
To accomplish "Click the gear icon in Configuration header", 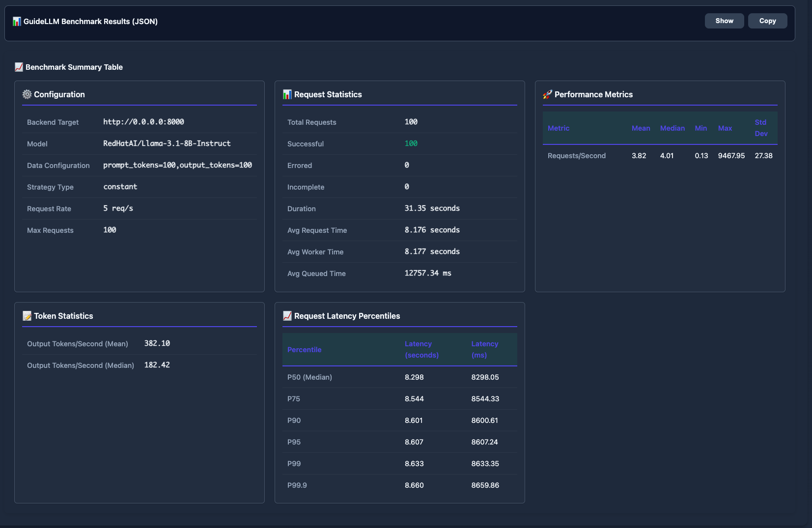I will 27,94.
